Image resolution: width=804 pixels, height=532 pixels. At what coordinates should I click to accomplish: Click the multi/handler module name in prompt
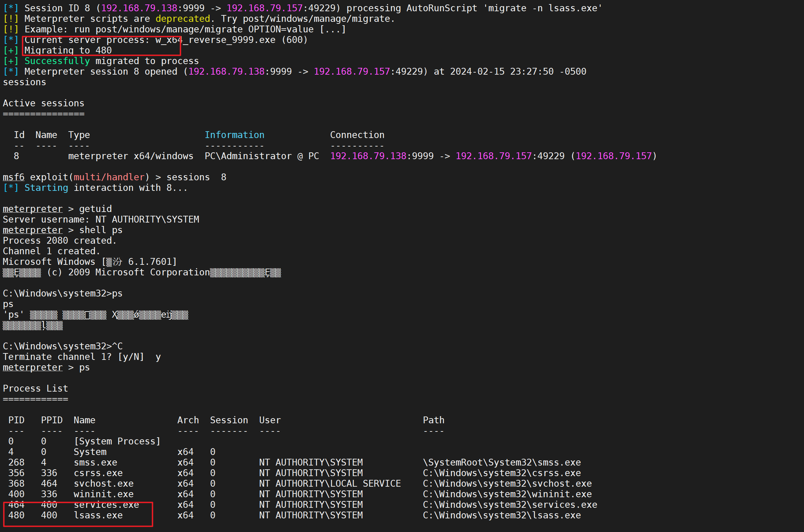(x=109, y=177)
